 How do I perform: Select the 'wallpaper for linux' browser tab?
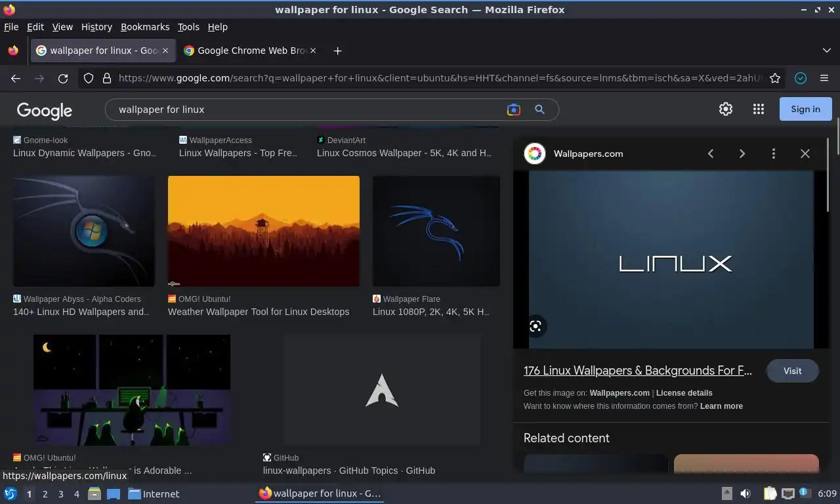point(102,51)
